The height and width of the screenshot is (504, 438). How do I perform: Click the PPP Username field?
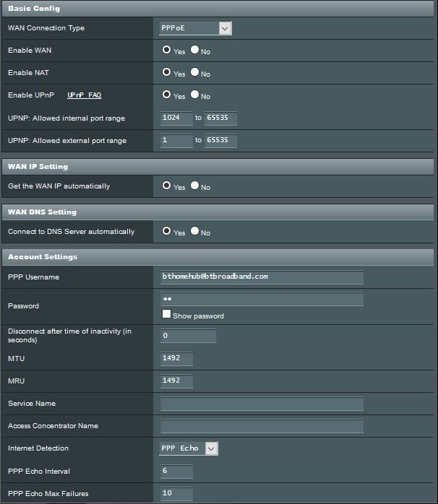pyautogui.click(x=262, y=277)
